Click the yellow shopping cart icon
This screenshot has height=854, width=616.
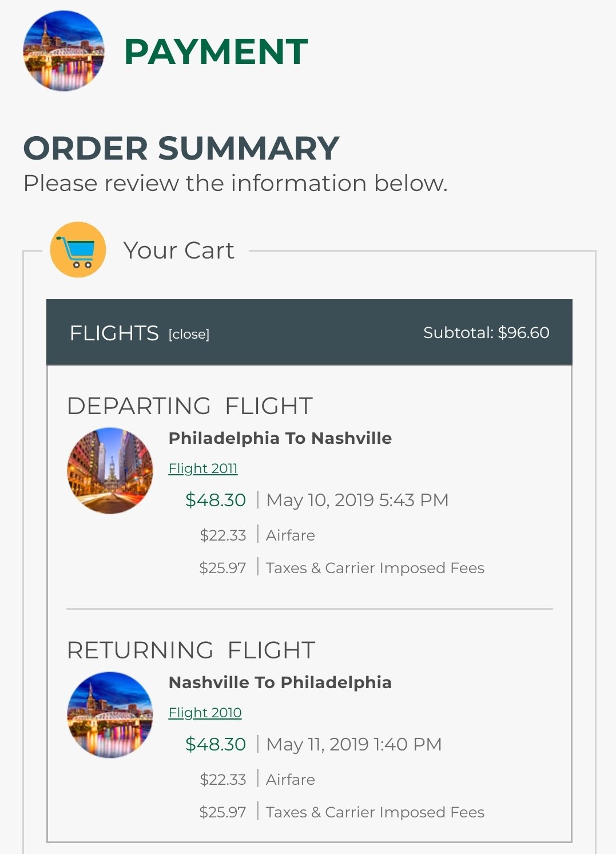[78, 250]
